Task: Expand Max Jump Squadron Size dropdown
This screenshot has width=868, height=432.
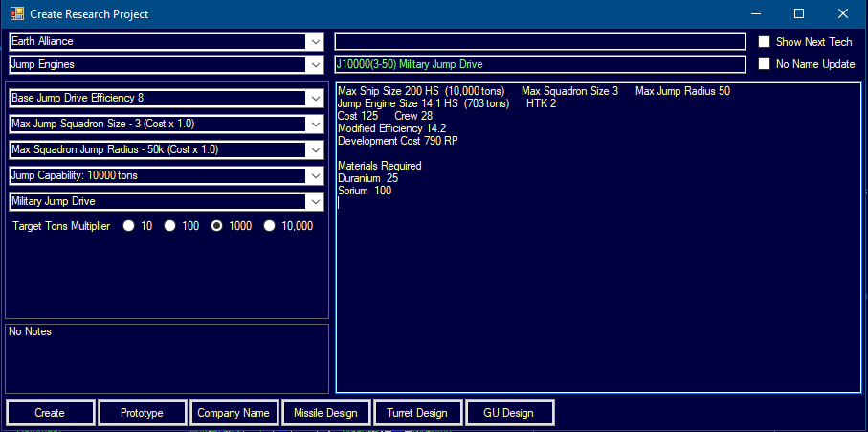Action: (316, 125)
